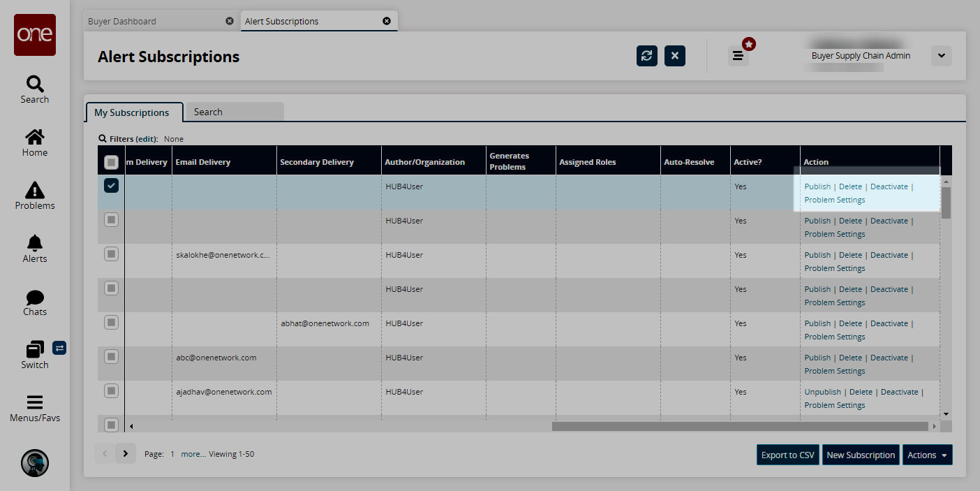Click horizontal scrollbar right arrow
980x491 pixels.
pos(935,426)
